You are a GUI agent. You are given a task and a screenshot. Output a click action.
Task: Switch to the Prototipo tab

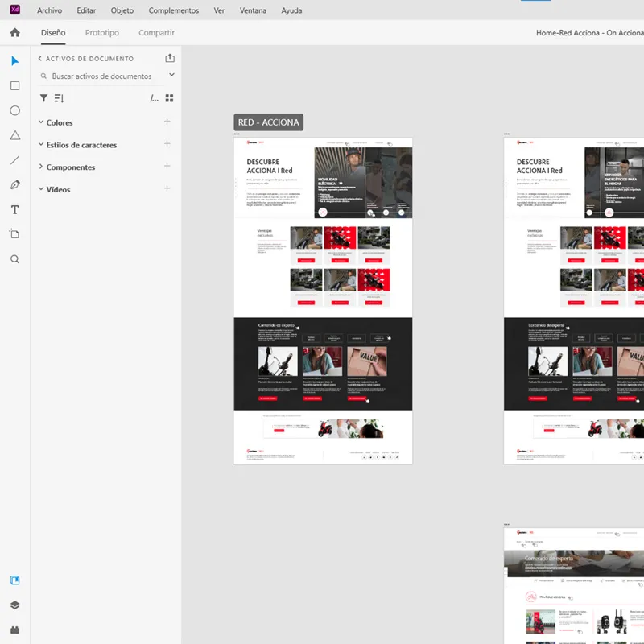[x=102, y=32]
